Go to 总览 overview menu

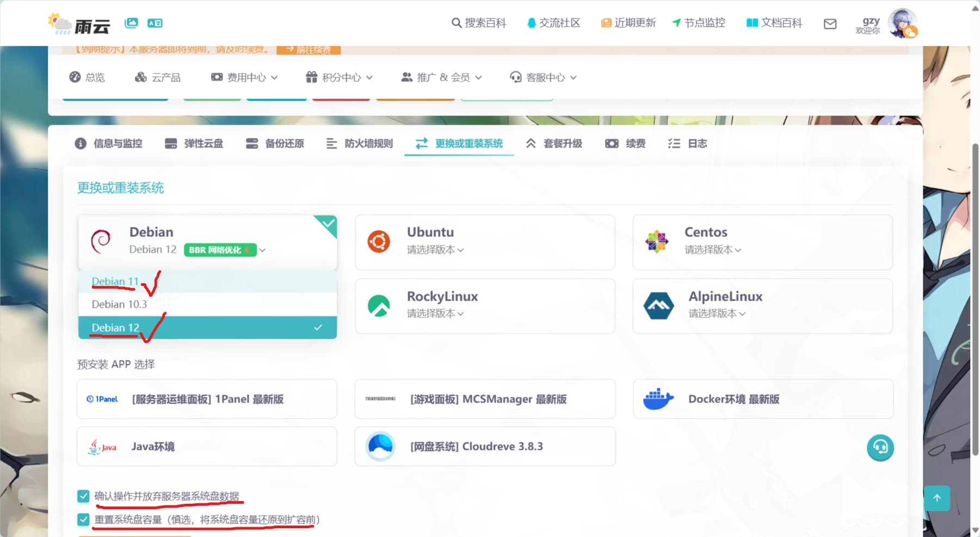87,77
